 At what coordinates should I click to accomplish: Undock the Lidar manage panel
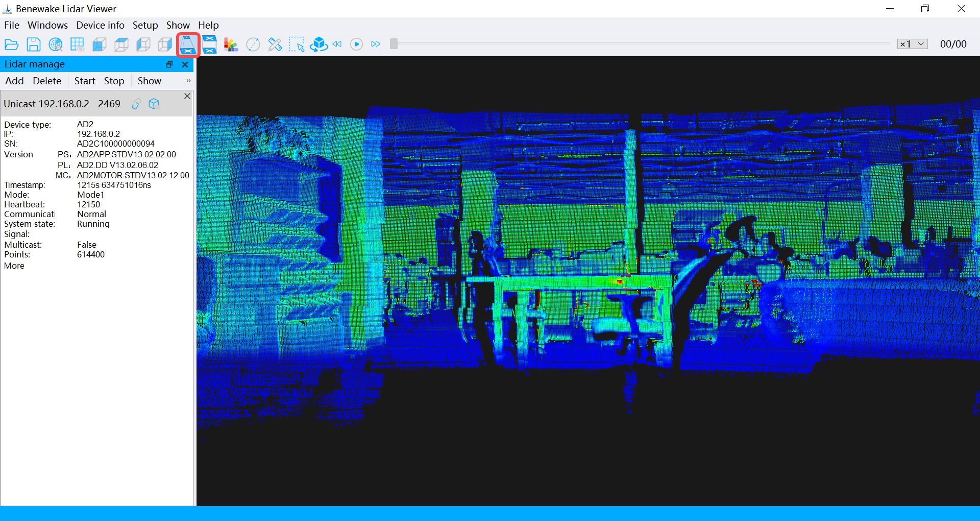(169, 64)
